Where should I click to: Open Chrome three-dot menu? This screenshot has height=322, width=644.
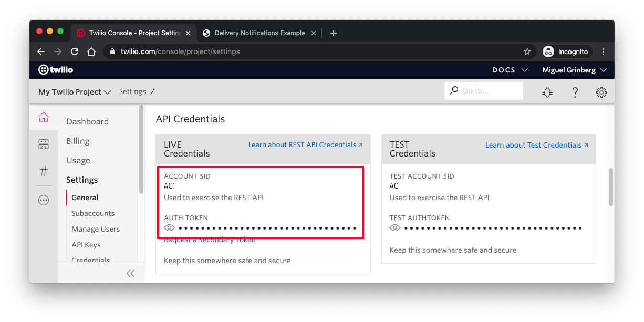click(603, 51)
